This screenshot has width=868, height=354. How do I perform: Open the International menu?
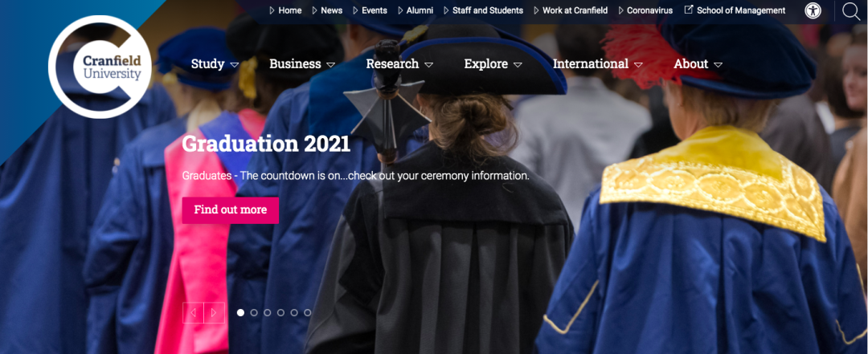[598, 64]
